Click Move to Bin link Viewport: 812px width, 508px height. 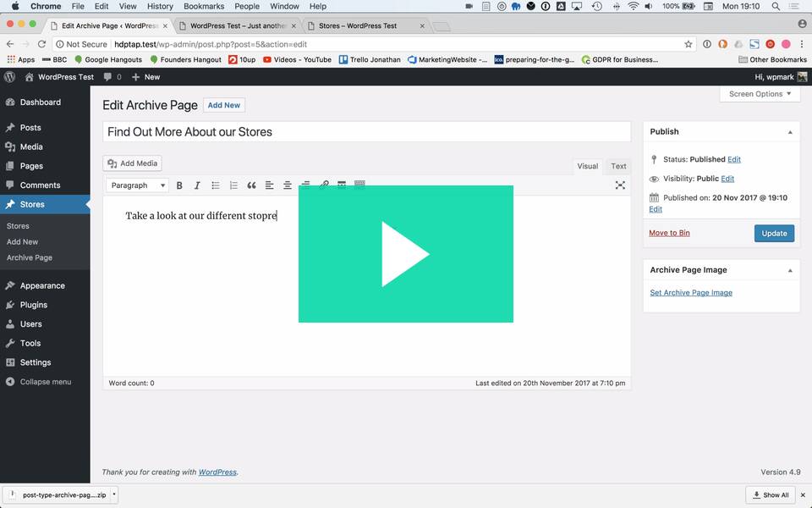[669, 233]
